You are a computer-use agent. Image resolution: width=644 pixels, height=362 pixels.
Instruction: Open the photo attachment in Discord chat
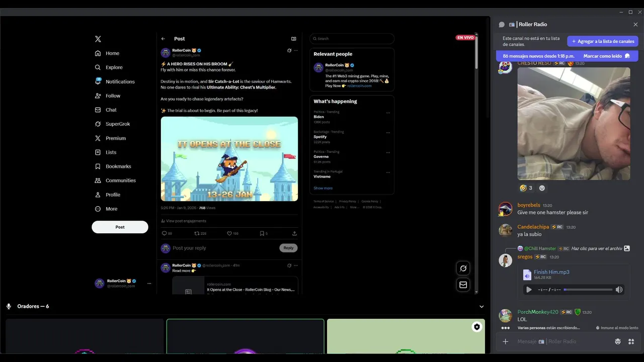[x=574, y=124]
